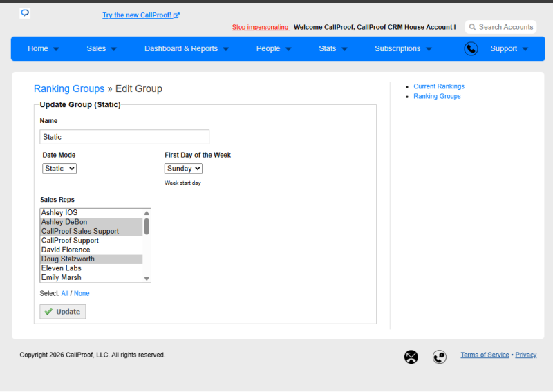Viewport: 553px width, 392px height.
Task: Click the sales reps list up arrow
Action: tap(147, 213)
